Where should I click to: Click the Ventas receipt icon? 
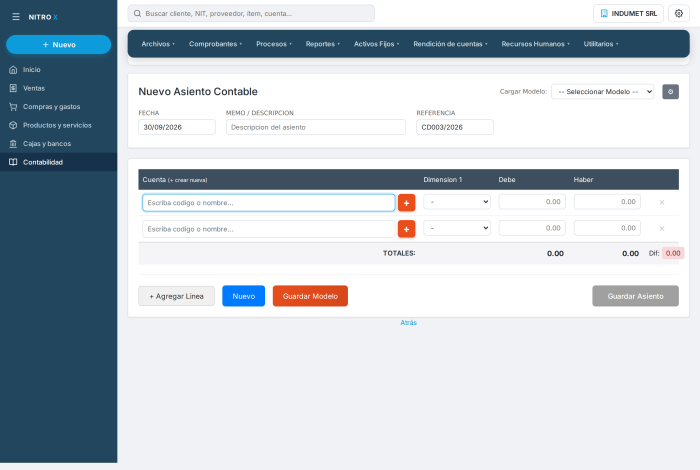(x=13, y=88)
